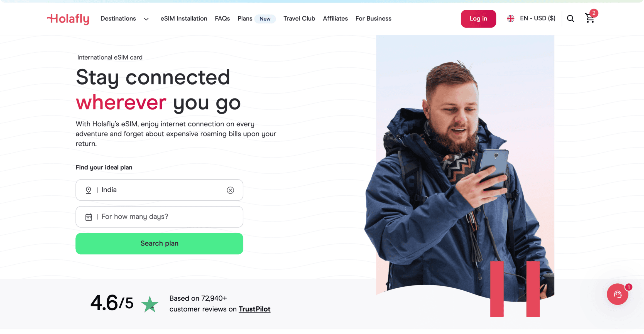Click the search magnifier icon
This screenshot has width=644, height=334.
point(570,18)
